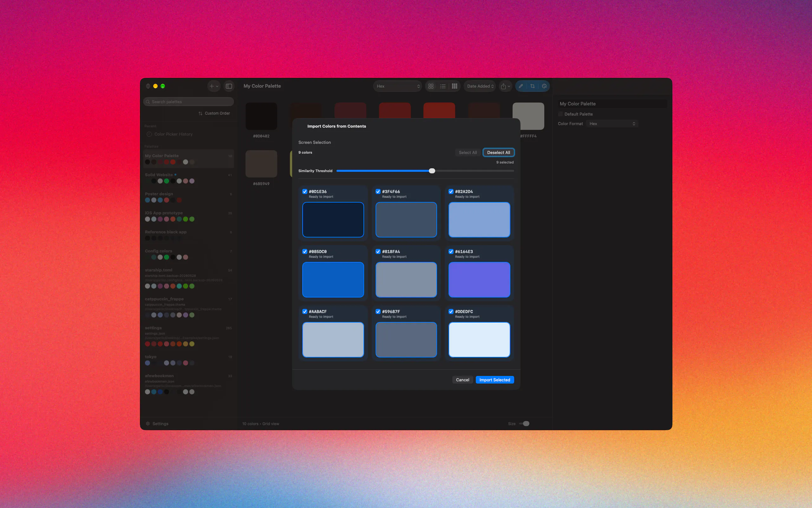
Task: Uncheck the #3F4F66 color checkbox
Action: [x=378, y=191]
